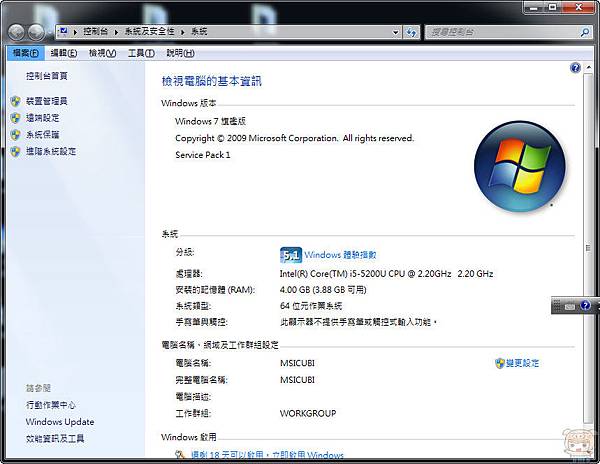600x464 pixels.
Task: Select the 64 位元作業系統 text
Action: (x=311, y=306)
